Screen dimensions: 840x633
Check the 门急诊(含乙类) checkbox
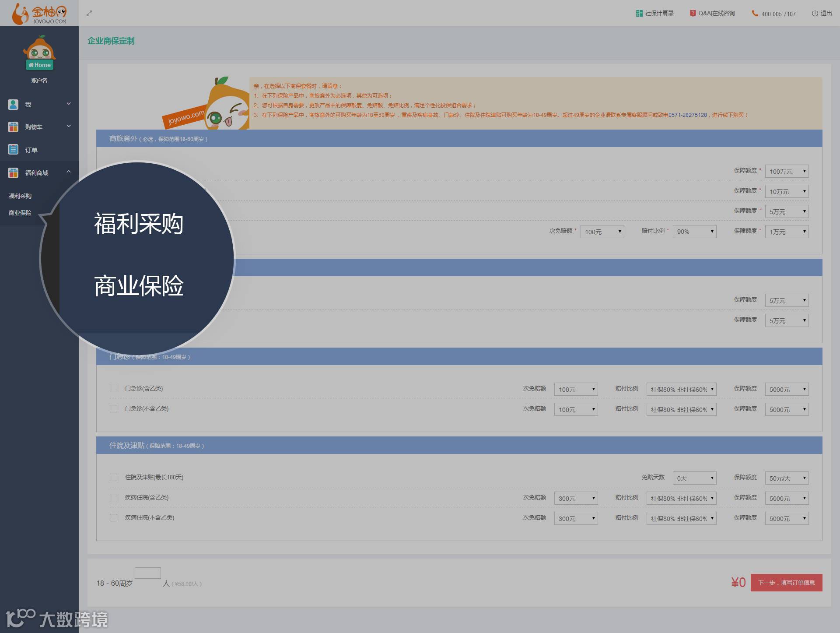coord(114,388)
